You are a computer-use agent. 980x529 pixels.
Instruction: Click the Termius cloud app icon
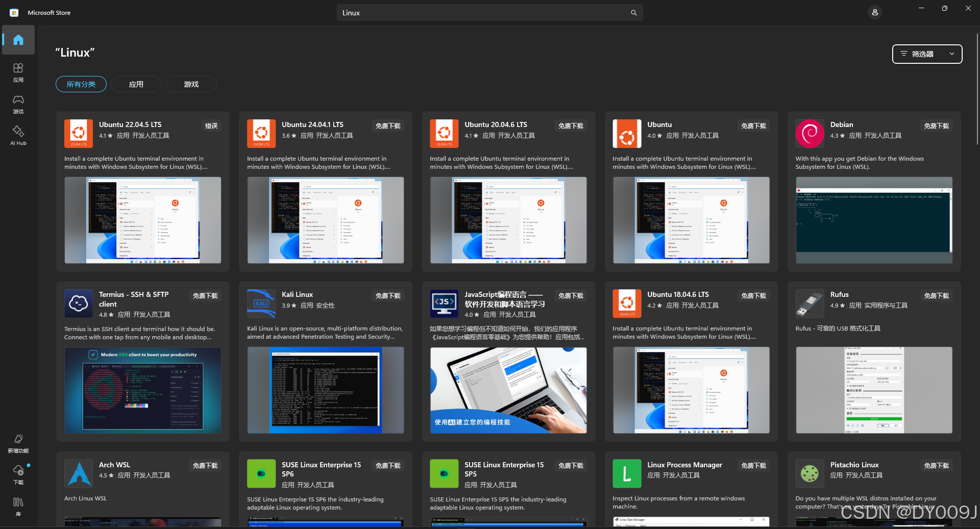[79, 304]
